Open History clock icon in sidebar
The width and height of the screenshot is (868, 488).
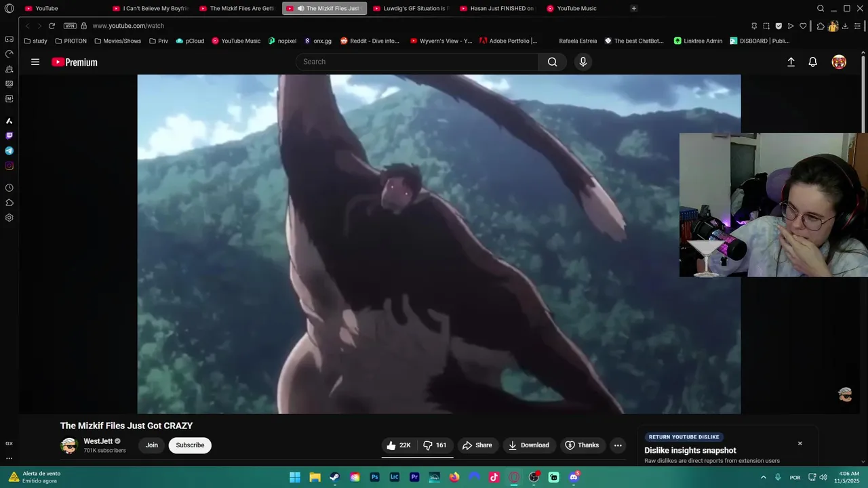tap(9, 188)
